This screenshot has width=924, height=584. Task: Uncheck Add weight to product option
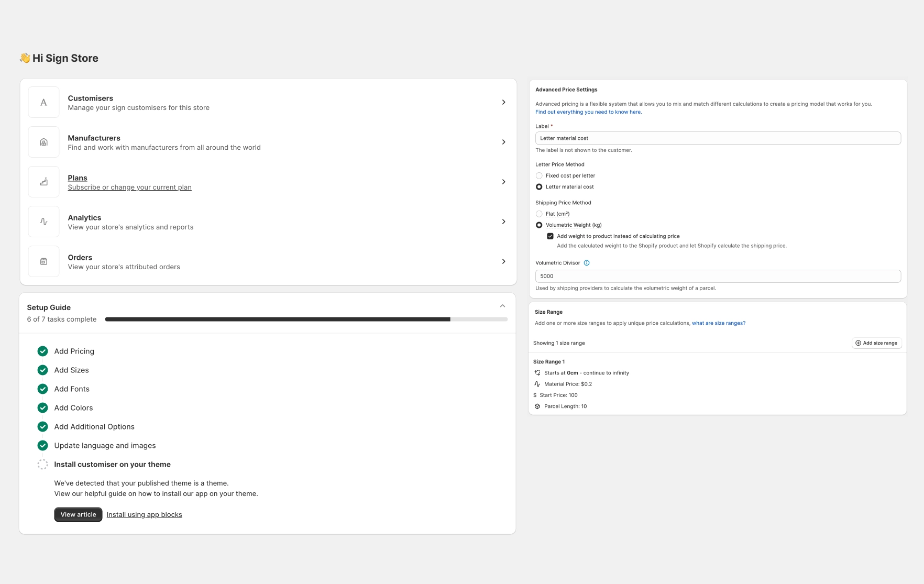click(550, 236)
